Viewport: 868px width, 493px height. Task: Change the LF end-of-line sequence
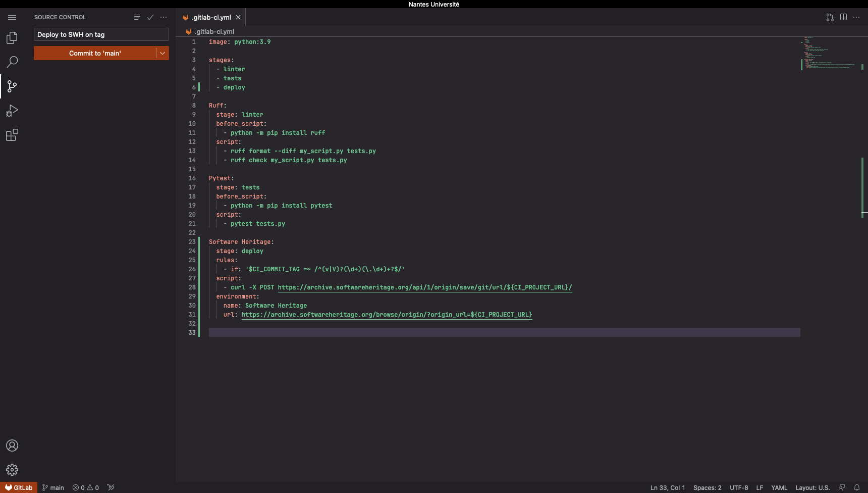click(759, 487)
